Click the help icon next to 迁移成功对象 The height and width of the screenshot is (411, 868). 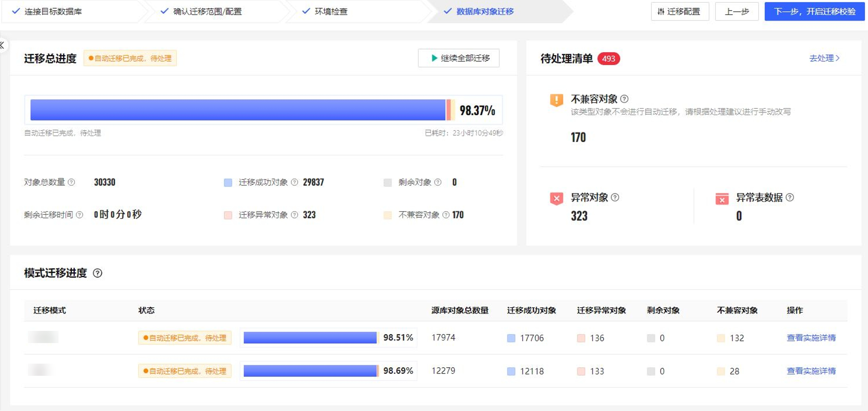click(295, 182)
